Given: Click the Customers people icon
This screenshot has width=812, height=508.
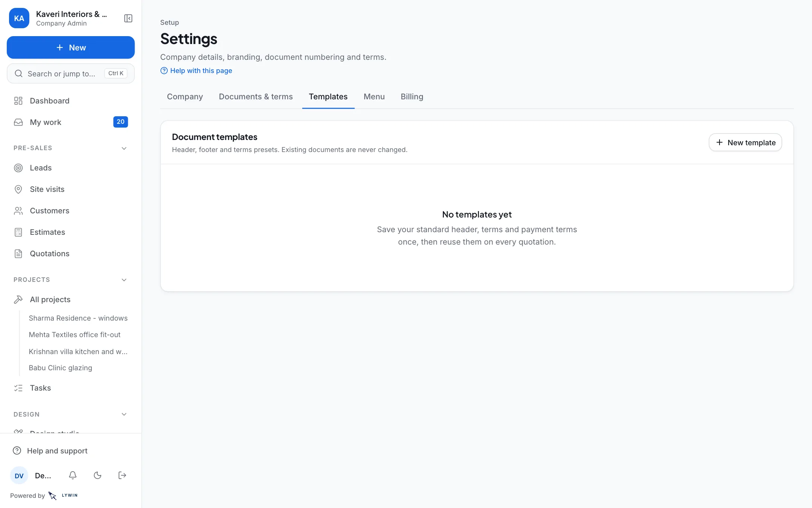Looking at the screenshot, I should (x=18, y=211).
